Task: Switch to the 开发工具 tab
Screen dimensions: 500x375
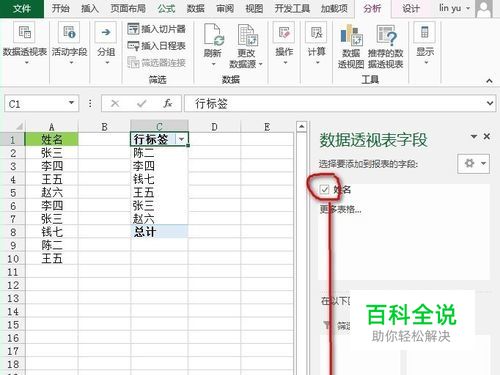Action: coord(293,8)
